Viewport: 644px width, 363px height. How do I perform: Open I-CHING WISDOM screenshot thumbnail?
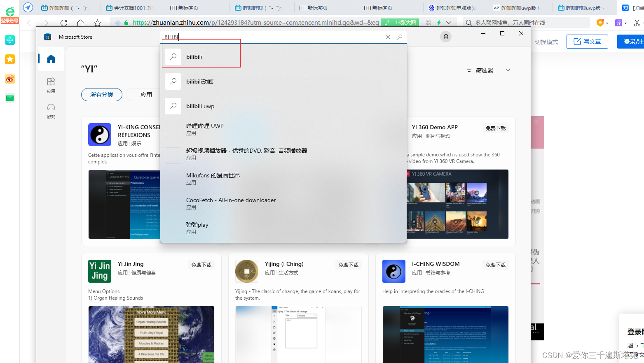[445, 334]
